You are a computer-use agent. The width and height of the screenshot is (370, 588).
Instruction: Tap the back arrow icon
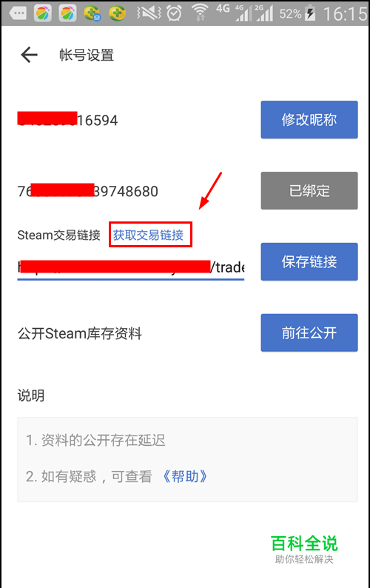pos(30,55)
